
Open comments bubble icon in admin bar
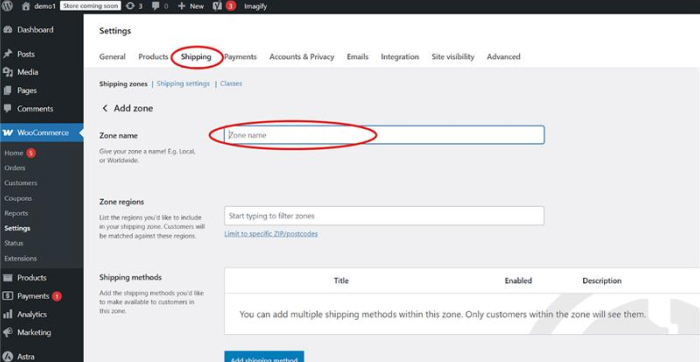[x=156, y=6]
